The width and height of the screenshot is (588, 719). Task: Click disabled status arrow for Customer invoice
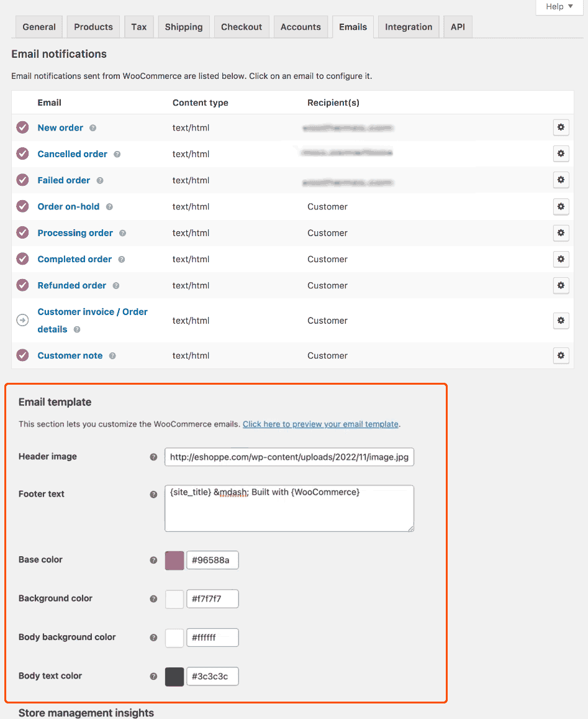22,320
